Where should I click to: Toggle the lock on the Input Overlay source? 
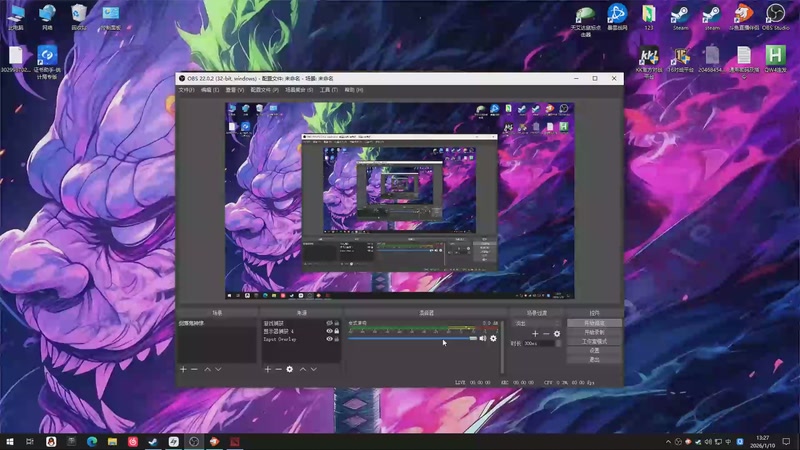tap(337, 339)
